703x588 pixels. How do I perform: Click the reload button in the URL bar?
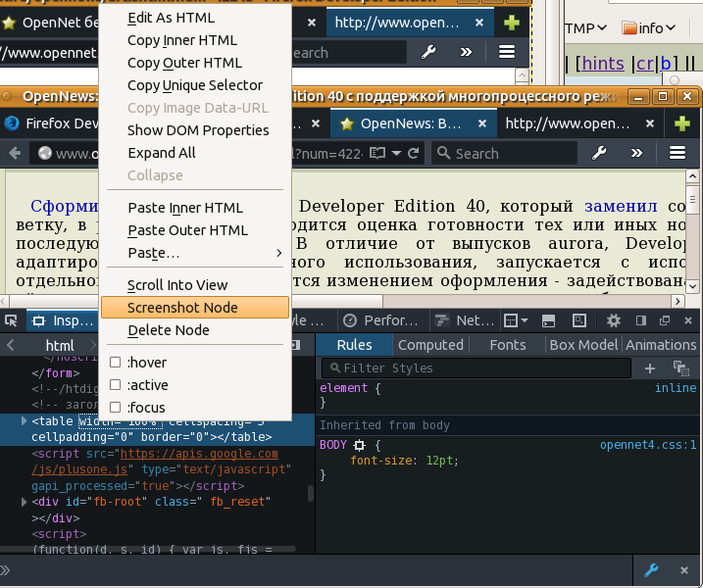click(414, 153)
